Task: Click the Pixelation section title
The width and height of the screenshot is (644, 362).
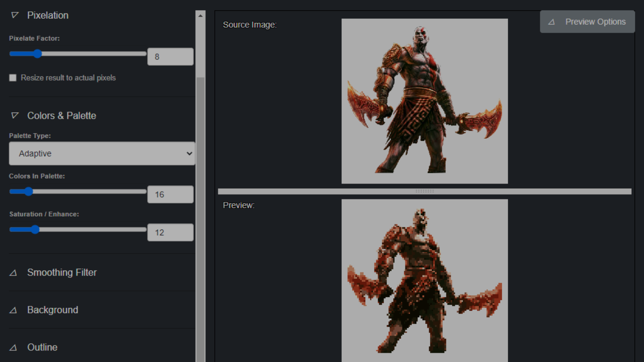Action: [48, 15]
